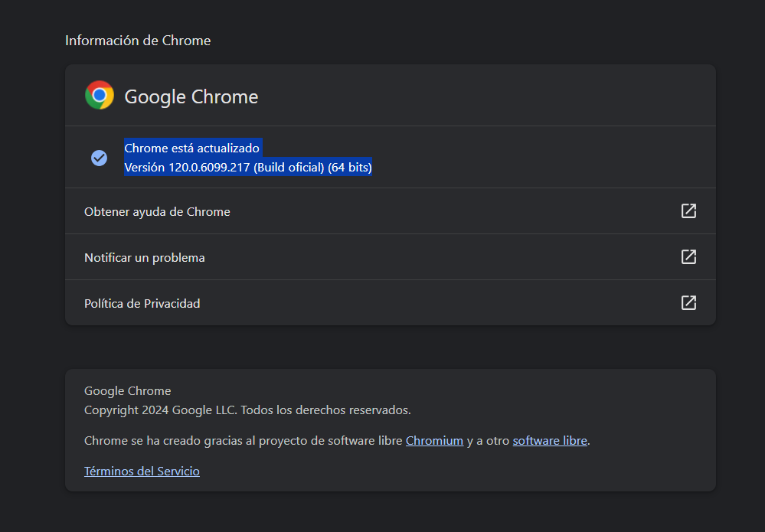Click the version 120.0.6099.217 text
This screenshot has height=532, width=765.
point(248,168)
